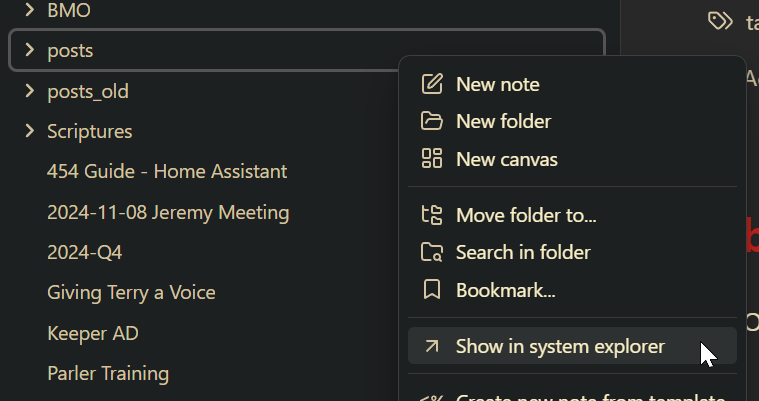This screenshot has height=401, width=759.
Task: Click the Search in folder icon
Action: pos(432,252)
